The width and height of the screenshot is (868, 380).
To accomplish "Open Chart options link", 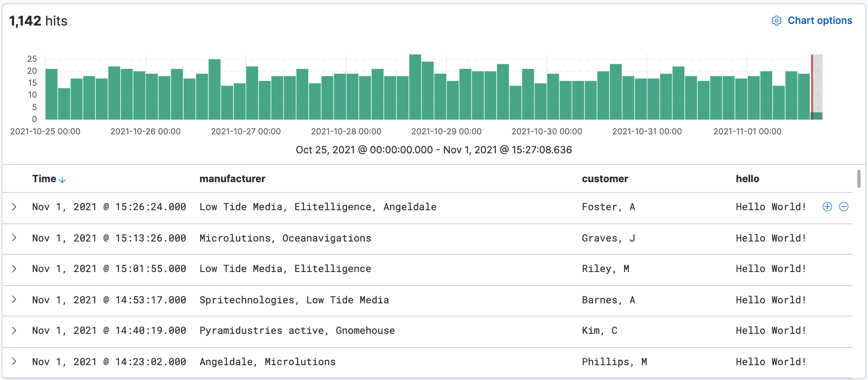I will click(819, 21).
